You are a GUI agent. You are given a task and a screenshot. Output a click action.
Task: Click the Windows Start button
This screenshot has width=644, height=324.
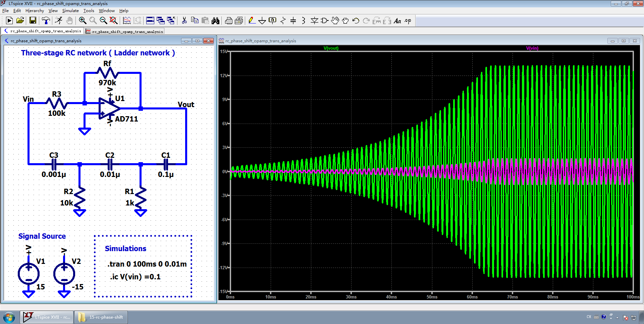9,317
